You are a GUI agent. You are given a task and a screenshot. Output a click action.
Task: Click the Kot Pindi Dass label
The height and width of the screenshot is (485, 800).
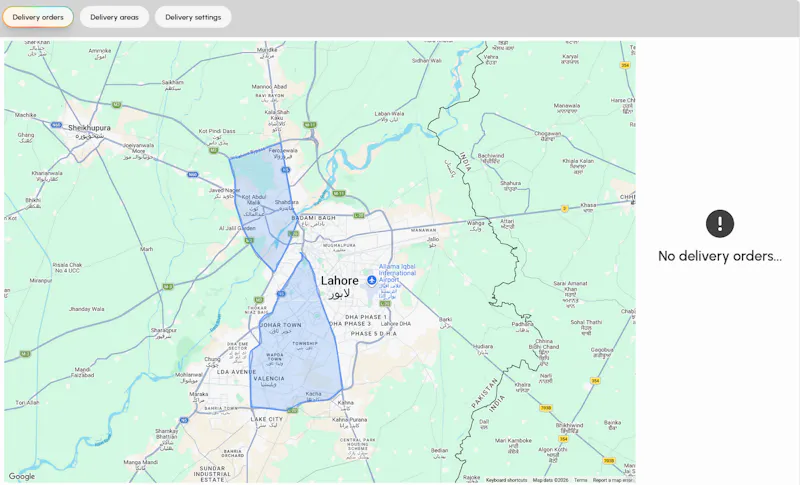(x=217, y=131)
